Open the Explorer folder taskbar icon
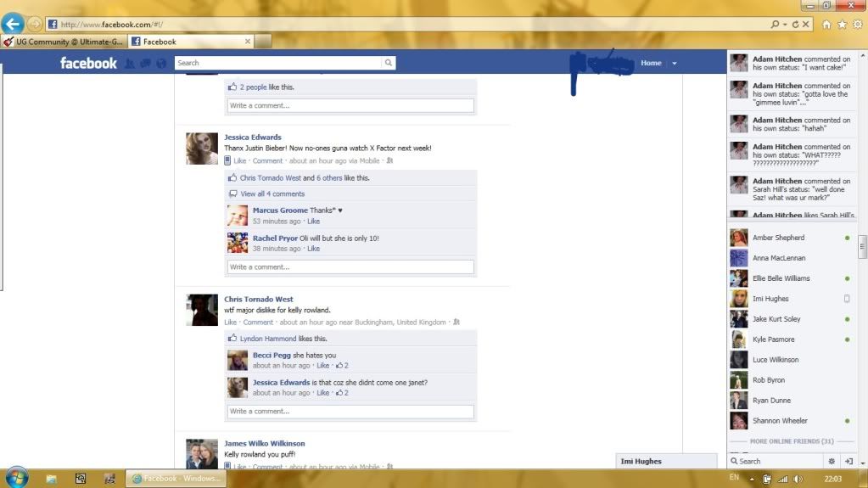This screenshot has height=488, width=868. point(52,479)
